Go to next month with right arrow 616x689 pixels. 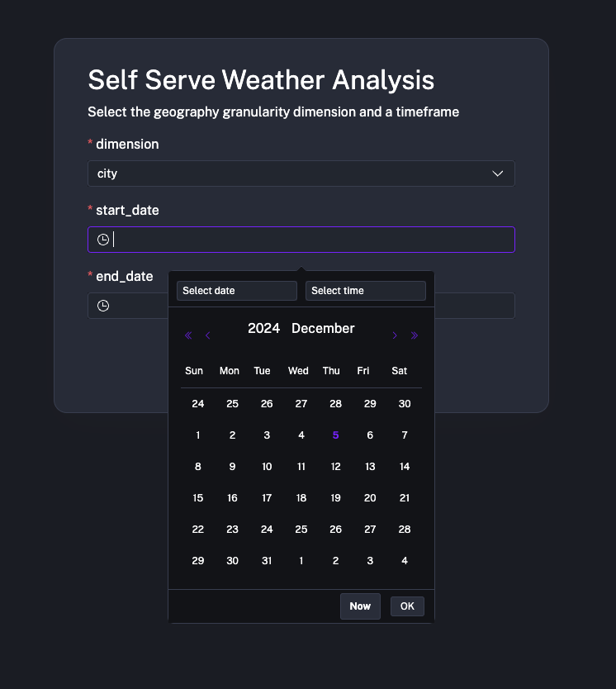point(395,335)
